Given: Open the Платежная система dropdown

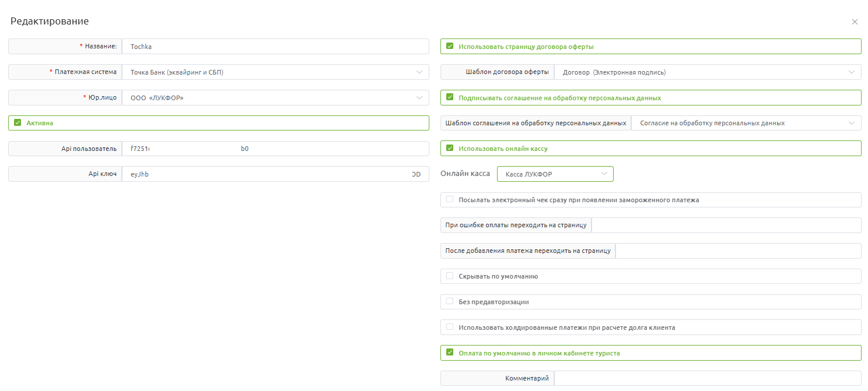Looking at the screenshot, I should point(275,72).
